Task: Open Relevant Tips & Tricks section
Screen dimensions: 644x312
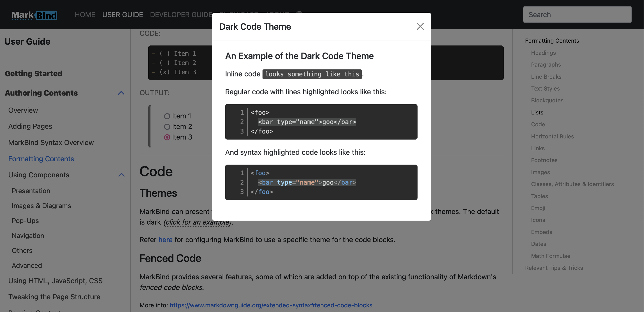Action: coord(554,268)
